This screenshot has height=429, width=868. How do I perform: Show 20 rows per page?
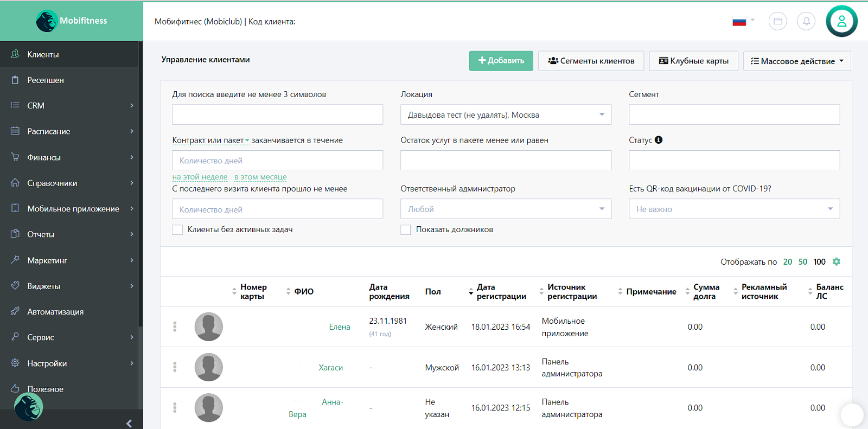pyautogui.click(x=788, y=261)
